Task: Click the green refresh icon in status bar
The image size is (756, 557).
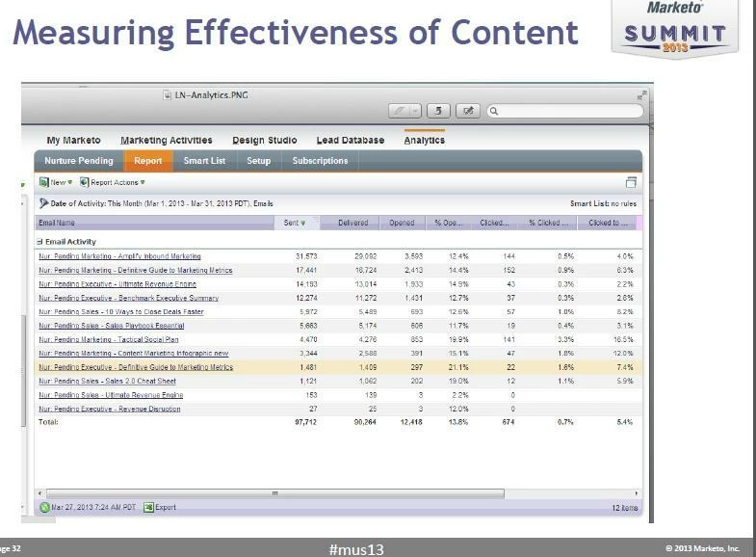Action: coord(44,507)
